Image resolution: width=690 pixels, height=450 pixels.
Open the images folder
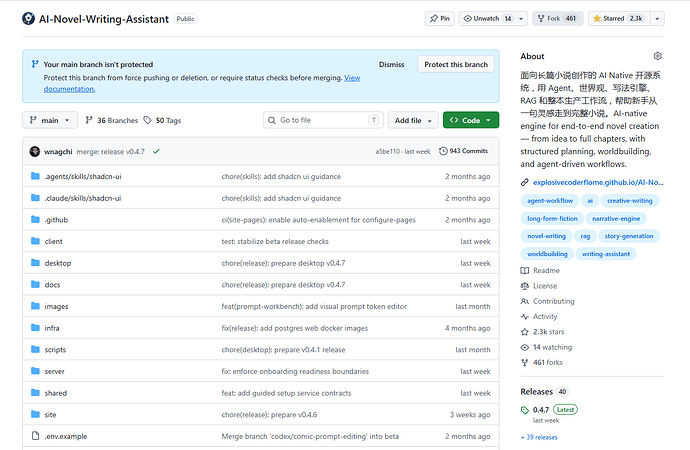(x=56, y=306)
